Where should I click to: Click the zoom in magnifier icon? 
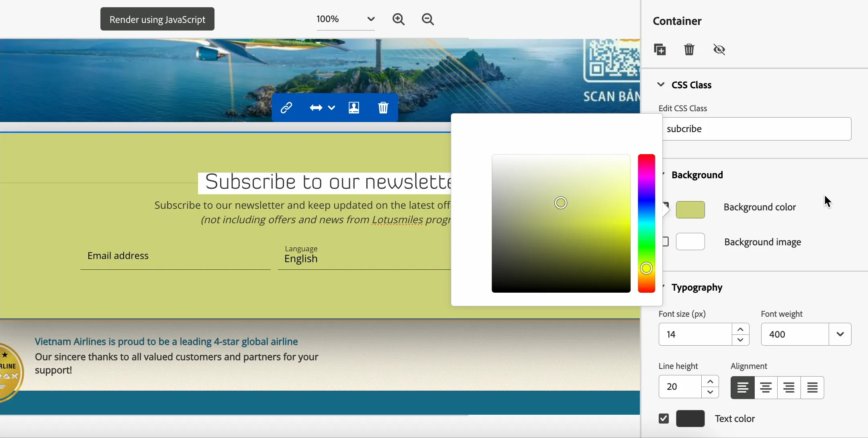398,19
